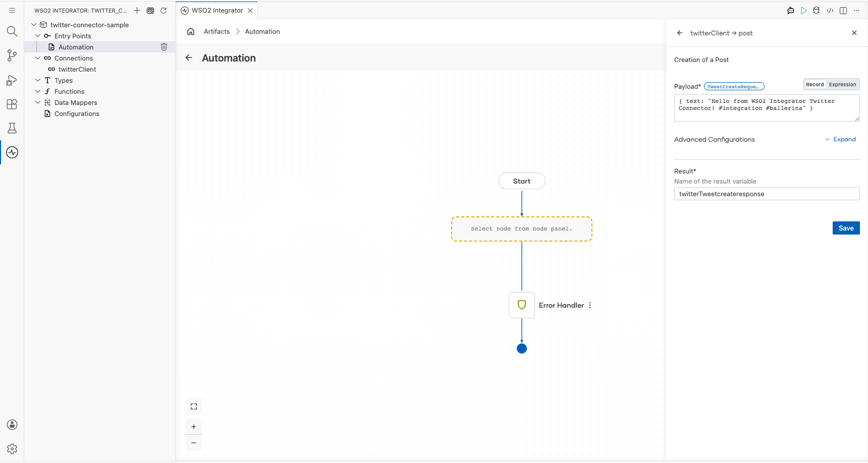Screen dimensions: 868x463
Task: Zoom in on the diagram
Action: coord(194,427)
